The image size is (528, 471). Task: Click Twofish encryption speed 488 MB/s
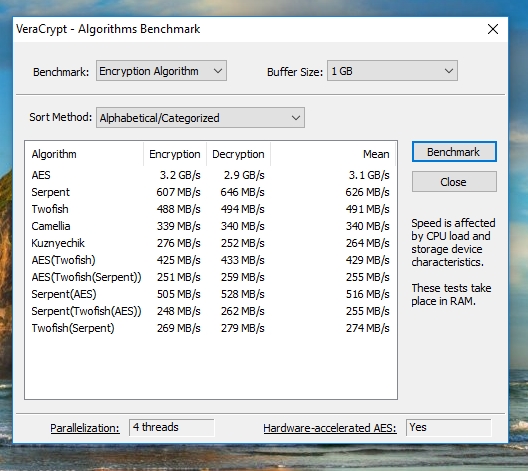(178, 209)
